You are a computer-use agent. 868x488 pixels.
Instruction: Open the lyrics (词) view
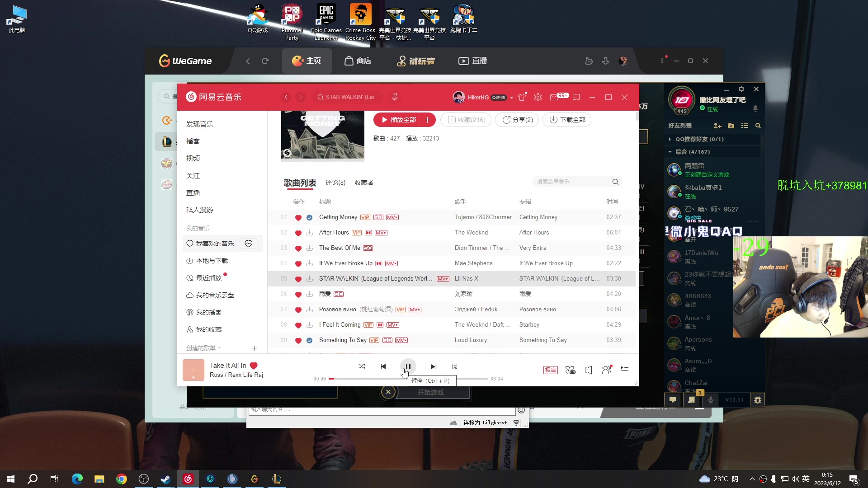[454, 366]
